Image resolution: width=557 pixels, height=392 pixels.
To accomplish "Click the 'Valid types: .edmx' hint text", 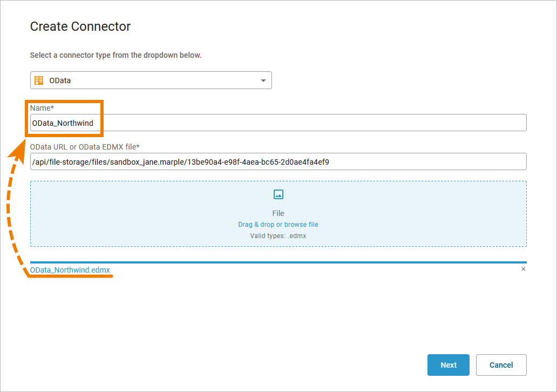I will point(278,236).
